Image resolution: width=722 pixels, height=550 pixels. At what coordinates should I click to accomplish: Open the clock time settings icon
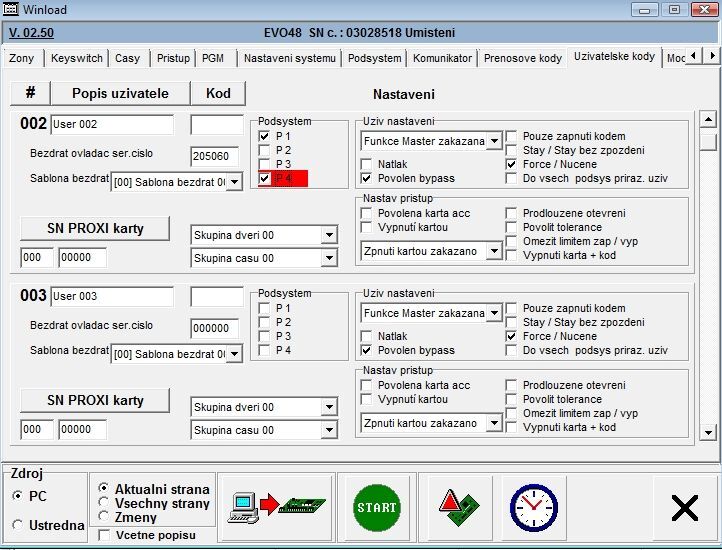[533, 507]
